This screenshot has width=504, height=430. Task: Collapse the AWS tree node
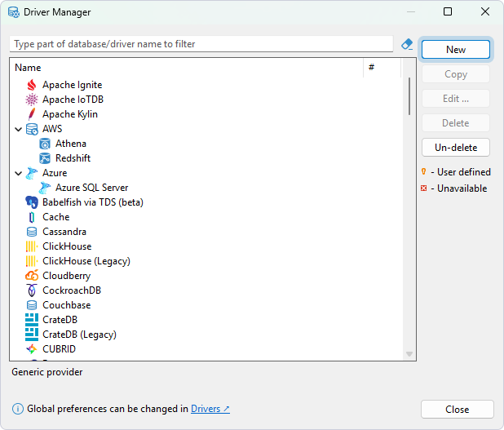pyautogui.click(x=18, y=129)
